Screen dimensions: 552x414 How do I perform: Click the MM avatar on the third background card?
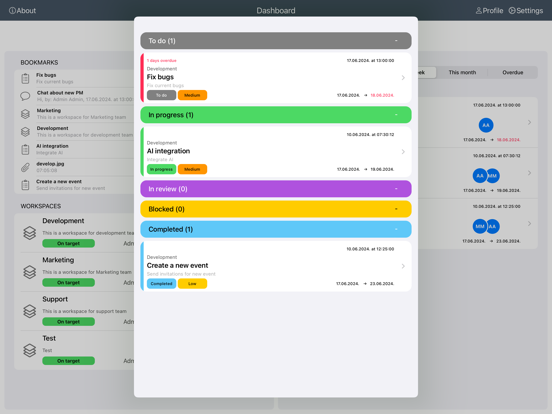[x=479, y=226]
